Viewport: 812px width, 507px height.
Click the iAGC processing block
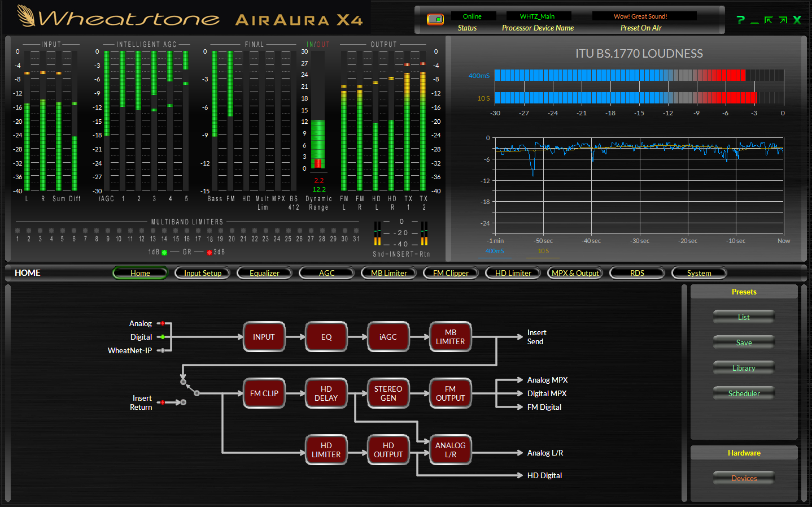coord(388,336)
